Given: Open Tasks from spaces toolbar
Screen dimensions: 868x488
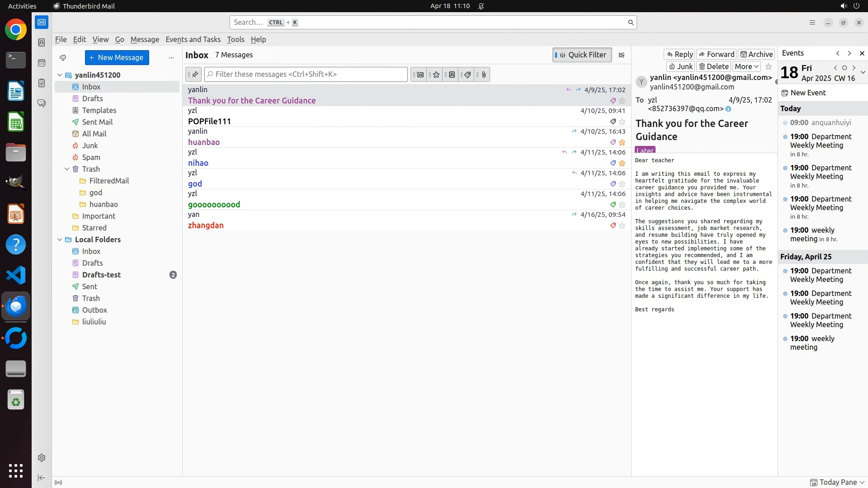Looking at the screenshot, I should (x=42, y=83).
